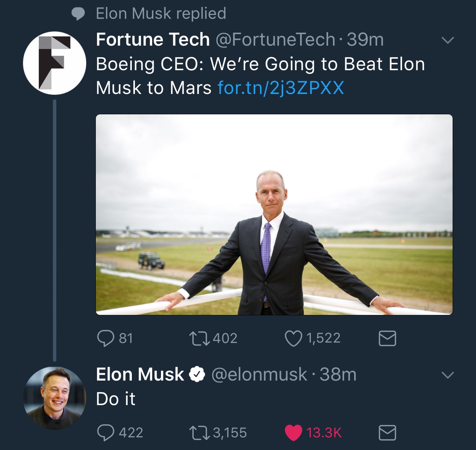Screen dimensions: 476x450
Task: Tap the "Elon Musk replied" header
Action: click(161, 13)
